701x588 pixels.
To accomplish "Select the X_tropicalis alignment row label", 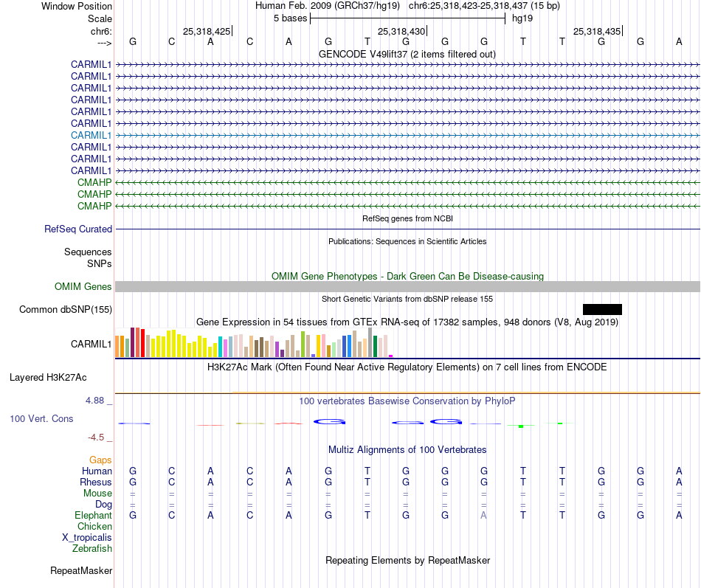I will pyautogui.click(x=87, y=538).
